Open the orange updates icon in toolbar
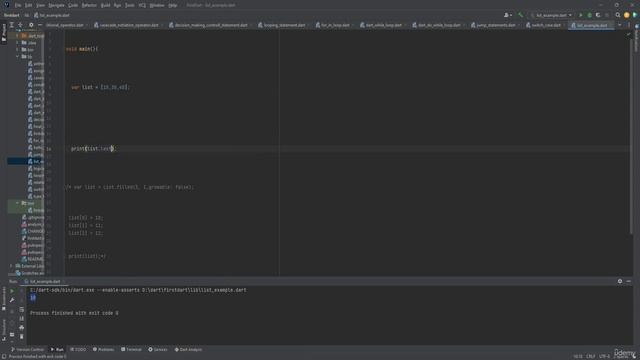Screen dimensions: 640x360 (x=627, y=15)
